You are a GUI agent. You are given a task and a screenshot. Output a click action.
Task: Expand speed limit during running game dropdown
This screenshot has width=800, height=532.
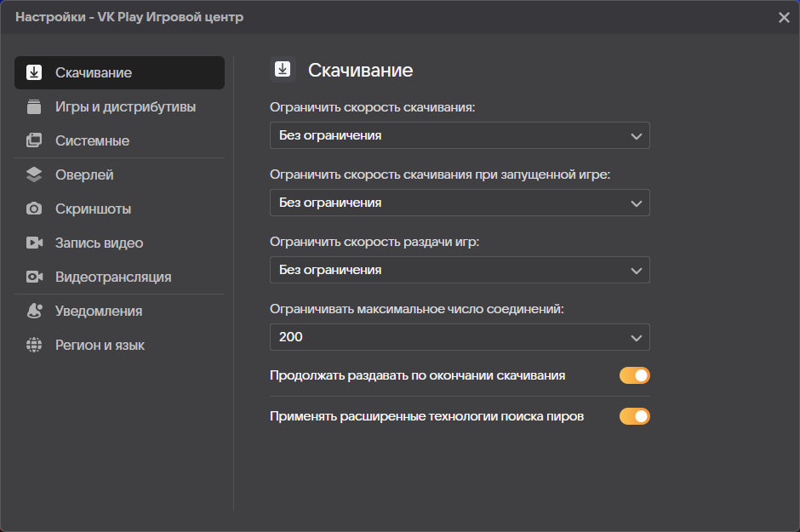click(460, 203)
